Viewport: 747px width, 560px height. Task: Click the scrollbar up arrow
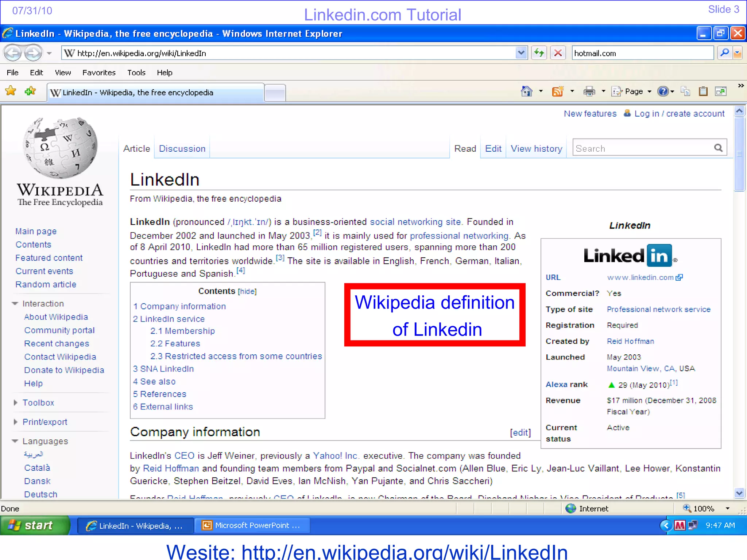tap(739, 111)
